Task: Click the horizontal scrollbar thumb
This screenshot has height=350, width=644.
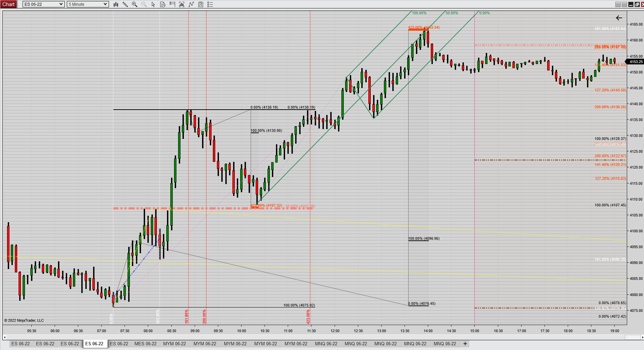Action: click(x=633, y=337)
